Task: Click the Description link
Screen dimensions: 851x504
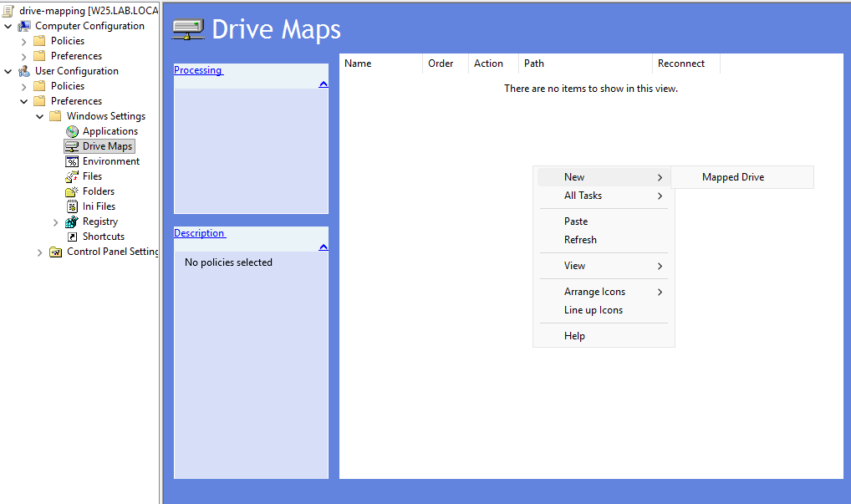Action: click(199, 233)
